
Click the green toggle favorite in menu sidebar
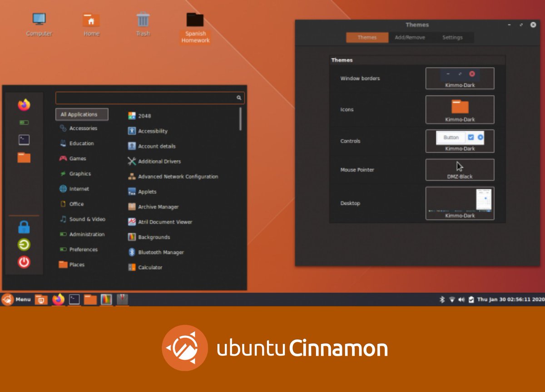coord(24,122)
